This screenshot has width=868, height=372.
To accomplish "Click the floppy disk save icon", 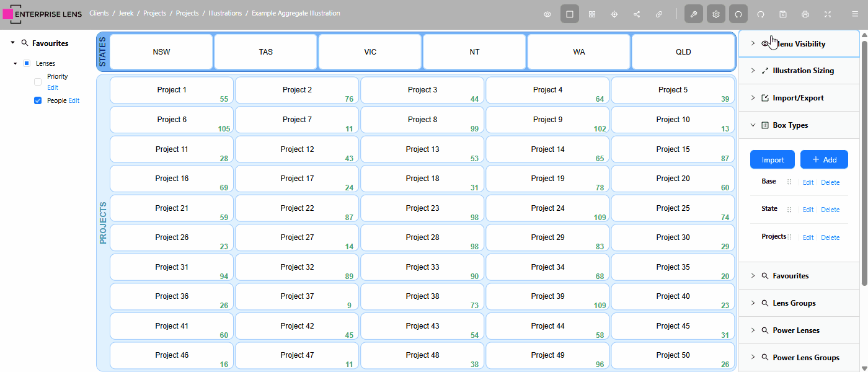I will click(783, 14).
